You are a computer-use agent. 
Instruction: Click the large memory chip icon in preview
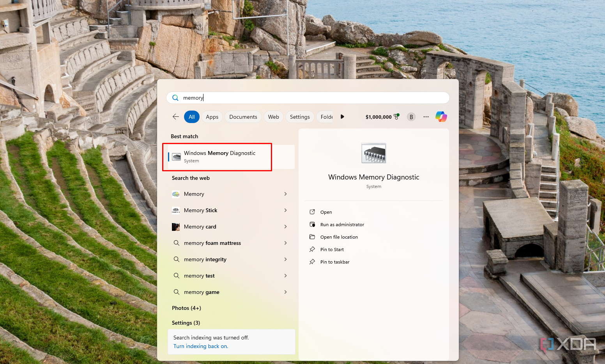coord(374,153)
